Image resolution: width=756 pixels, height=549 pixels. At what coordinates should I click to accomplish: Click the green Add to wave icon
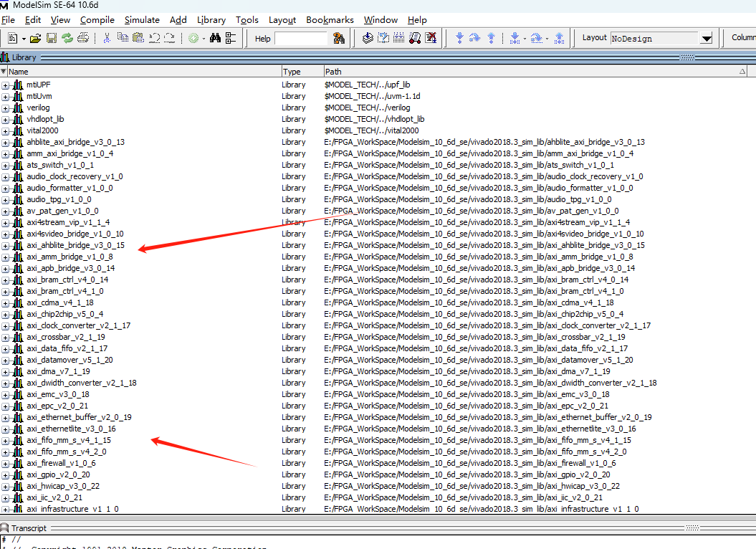(193, 38)
